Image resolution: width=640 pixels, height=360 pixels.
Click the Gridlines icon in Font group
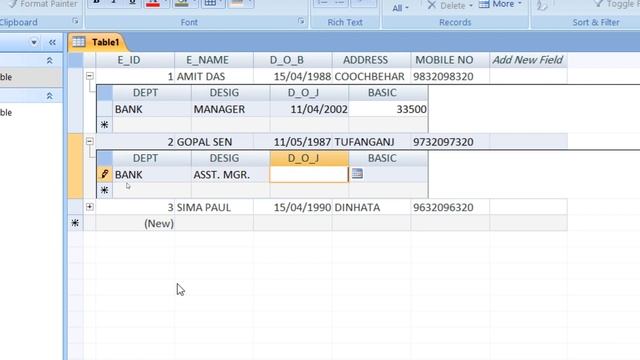pos(210,3)
